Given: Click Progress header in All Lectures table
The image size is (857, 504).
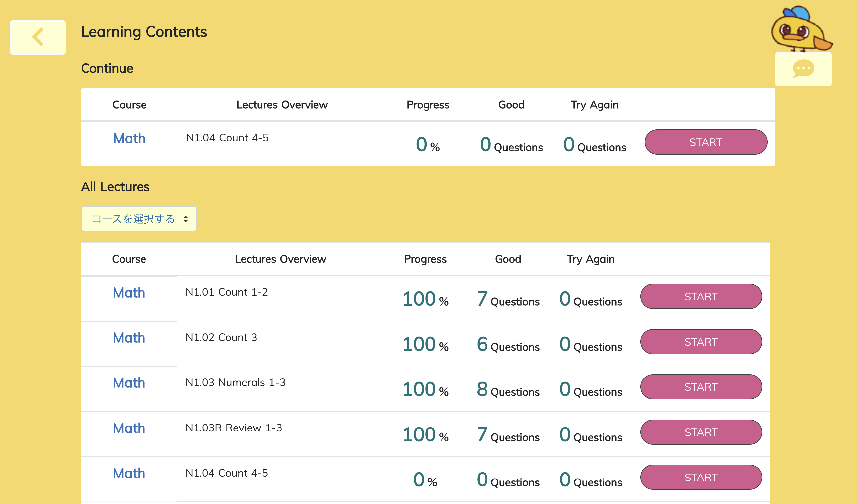Looking at the screenshot, I should coord(425,259).
